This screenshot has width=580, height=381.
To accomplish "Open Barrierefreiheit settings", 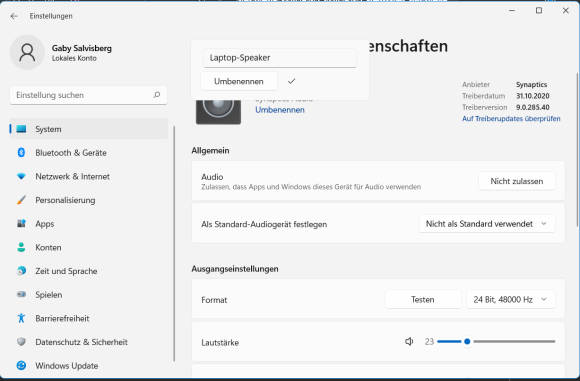I will click(x=89, y=318).
